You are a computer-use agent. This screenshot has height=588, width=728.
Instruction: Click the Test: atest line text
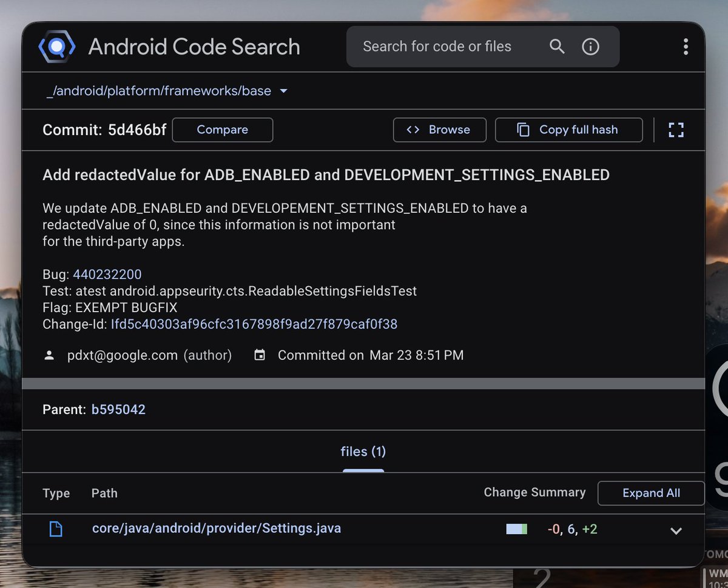[230, 291]
